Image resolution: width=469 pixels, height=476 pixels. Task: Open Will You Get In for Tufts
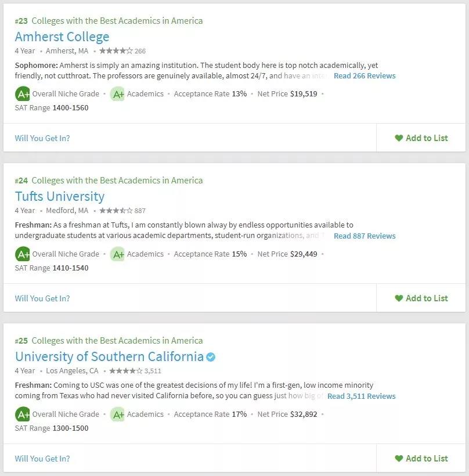pyautogui.click(x=42, y=298)
